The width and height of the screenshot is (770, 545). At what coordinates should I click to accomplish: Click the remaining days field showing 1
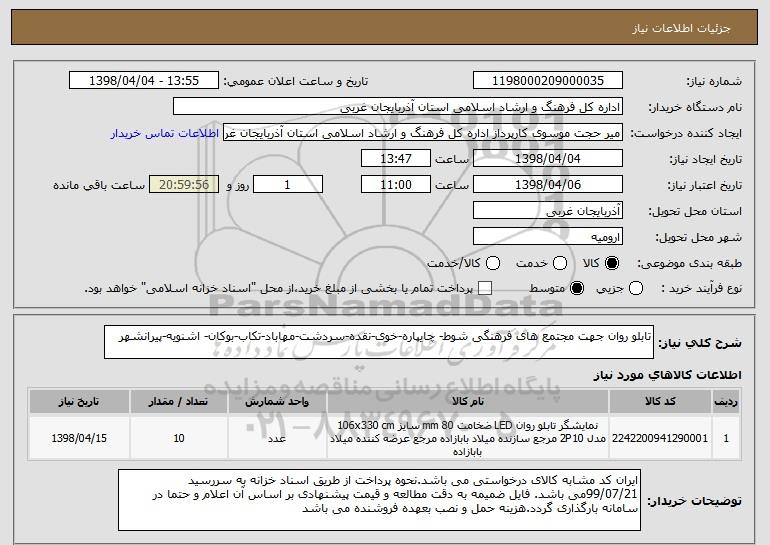click(x=288, y=185)
